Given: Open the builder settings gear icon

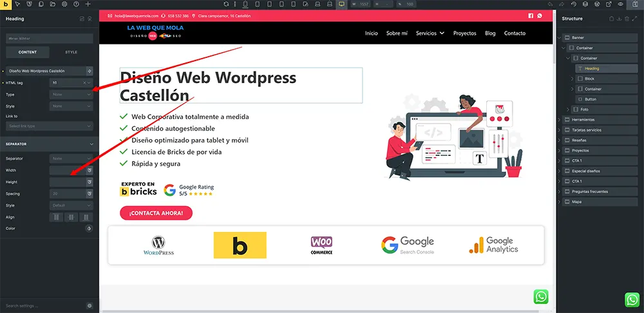Looking at the screenshot, I should [x=64, y=5].
